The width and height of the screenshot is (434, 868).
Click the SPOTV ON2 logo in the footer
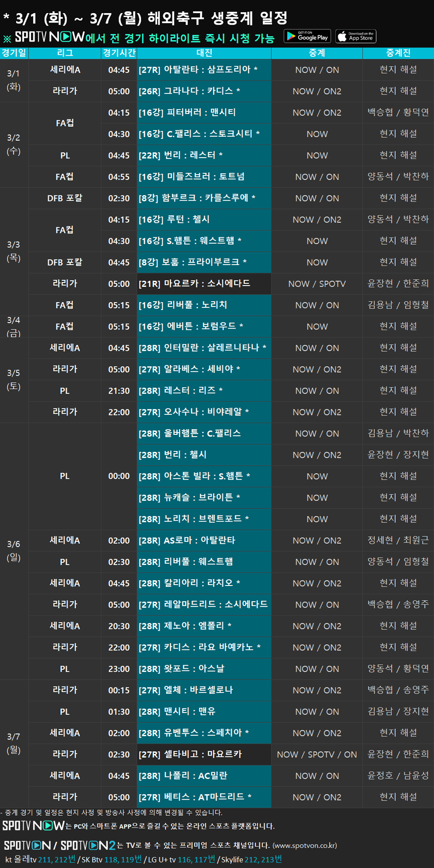(x=88, y=845)
